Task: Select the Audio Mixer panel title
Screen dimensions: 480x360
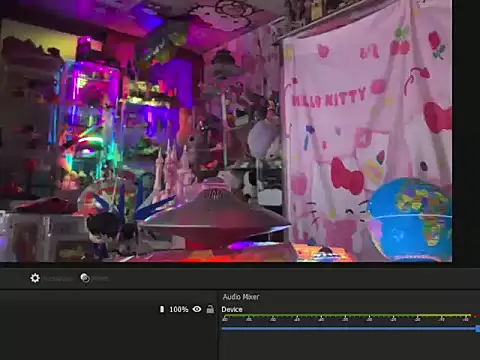Action: 241,297
